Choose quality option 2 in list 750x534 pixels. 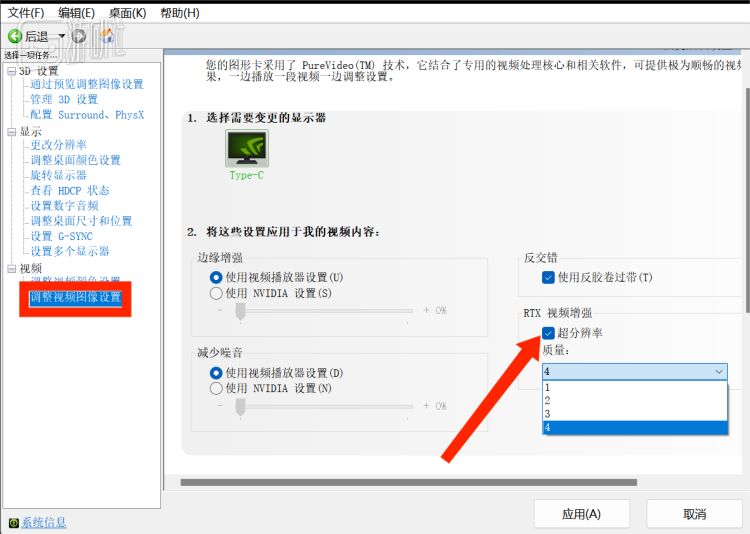coord(635,400)
